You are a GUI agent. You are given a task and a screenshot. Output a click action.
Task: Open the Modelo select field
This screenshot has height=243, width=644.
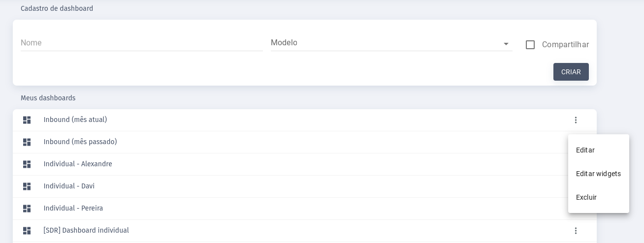click(x=391, y=43)
